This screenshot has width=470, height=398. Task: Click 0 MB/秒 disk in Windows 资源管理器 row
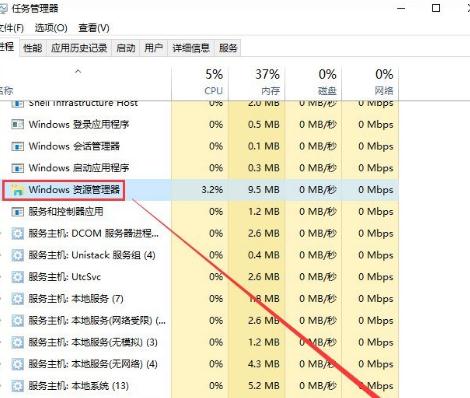(318, 190)
